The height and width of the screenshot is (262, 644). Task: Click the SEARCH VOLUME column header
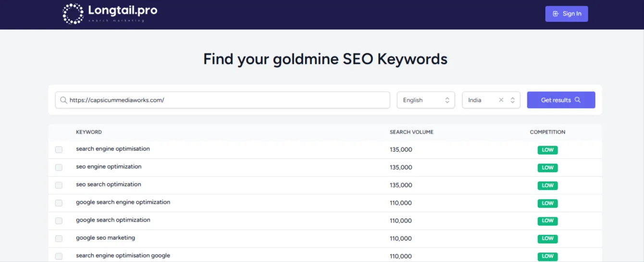coord(411,132)
